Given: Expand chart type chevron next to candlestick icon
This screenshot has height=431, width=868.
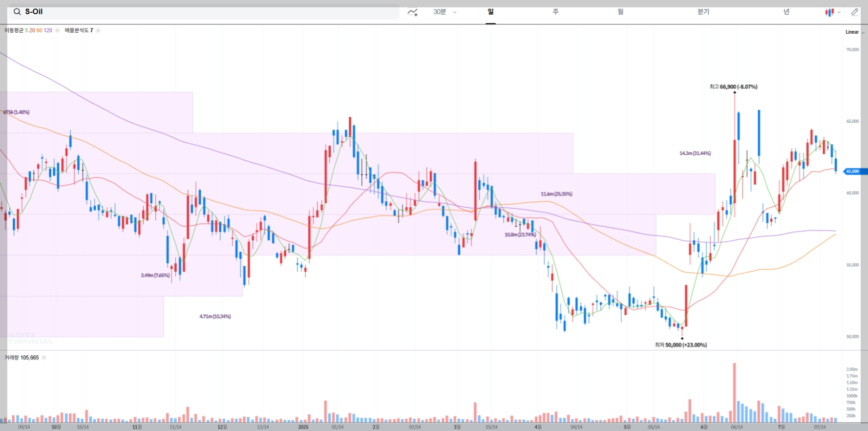Looking at the screenshot, I should click(x=839, y=12).
